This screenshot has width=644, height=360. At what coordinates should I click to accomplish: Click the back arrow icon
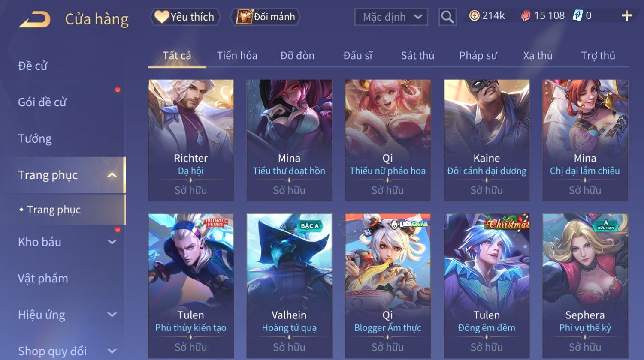coord(35,19)
